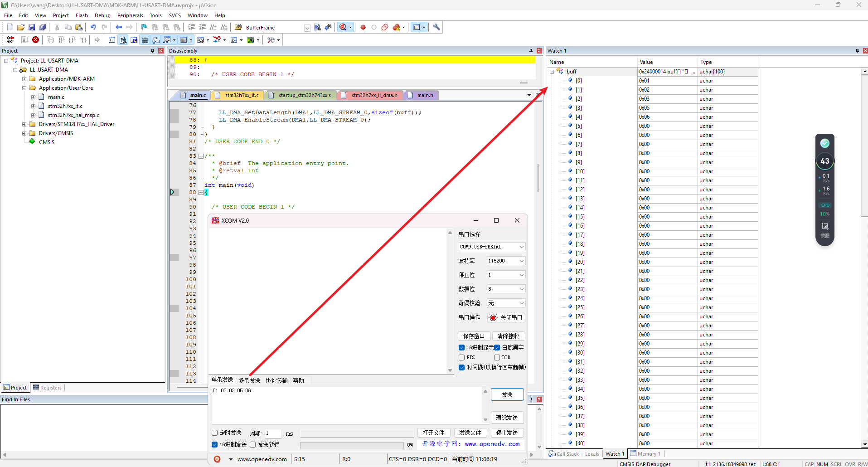
Task: Click the 发送 send button
Action: pyautogui.click(x=507, y=394)
